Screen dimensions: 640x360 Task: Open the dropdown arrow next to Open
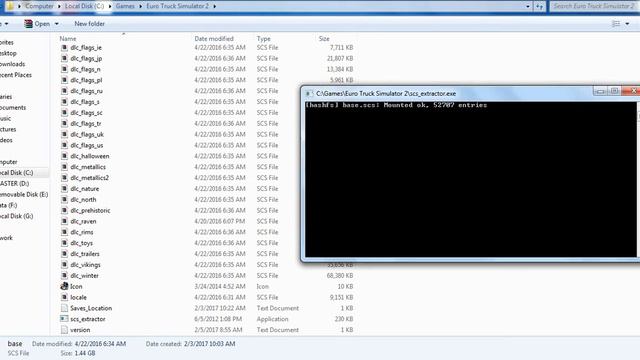(56, 24)
